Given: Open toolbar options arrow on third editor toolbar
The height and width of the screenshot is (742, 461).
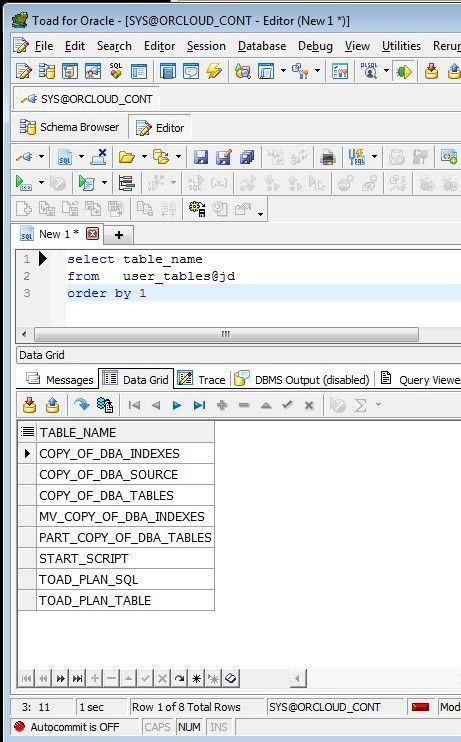Looking at the screenshot, I should tap(260, 214).
